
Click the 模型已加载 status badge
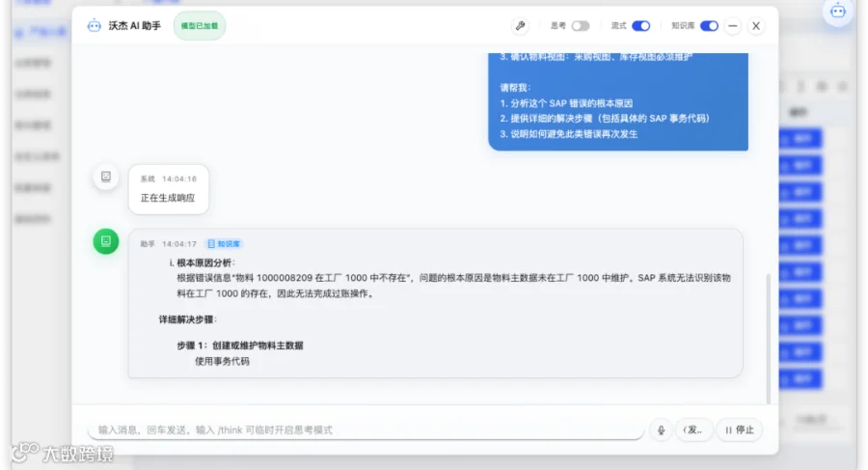pos(200,26)
